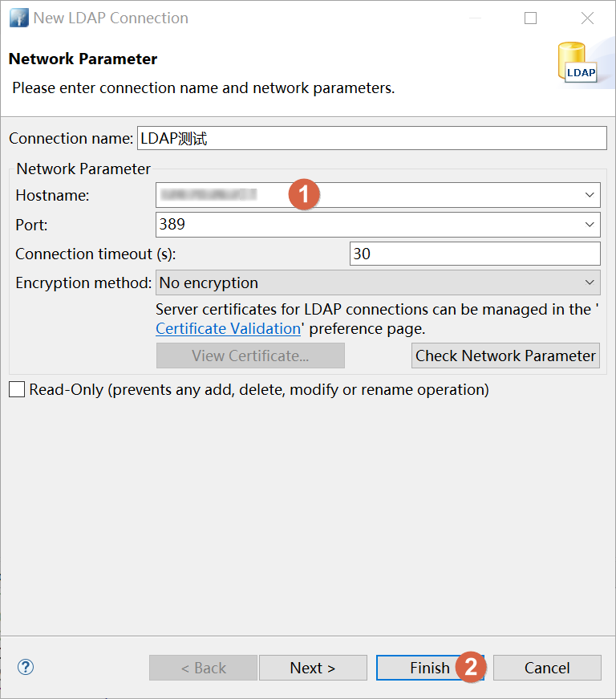
Task: Open the Encryption method dropdown
Action: 590,282
